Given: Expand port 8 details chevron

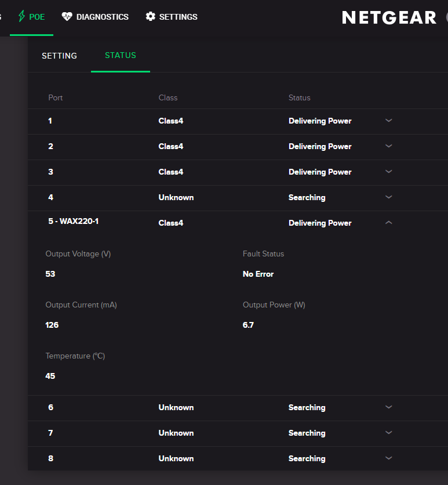Looking at the screenshot, I should click(x=389, y=458).
